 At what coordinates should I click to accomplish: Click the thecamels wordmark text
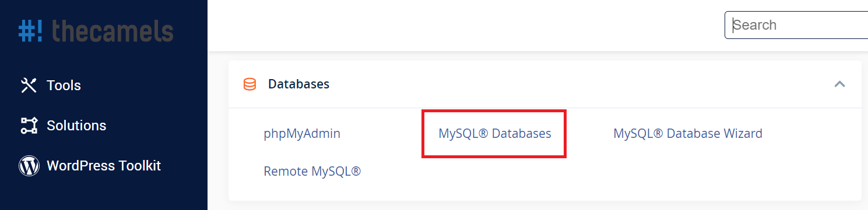pyautogui.click(x=113, y=30)
